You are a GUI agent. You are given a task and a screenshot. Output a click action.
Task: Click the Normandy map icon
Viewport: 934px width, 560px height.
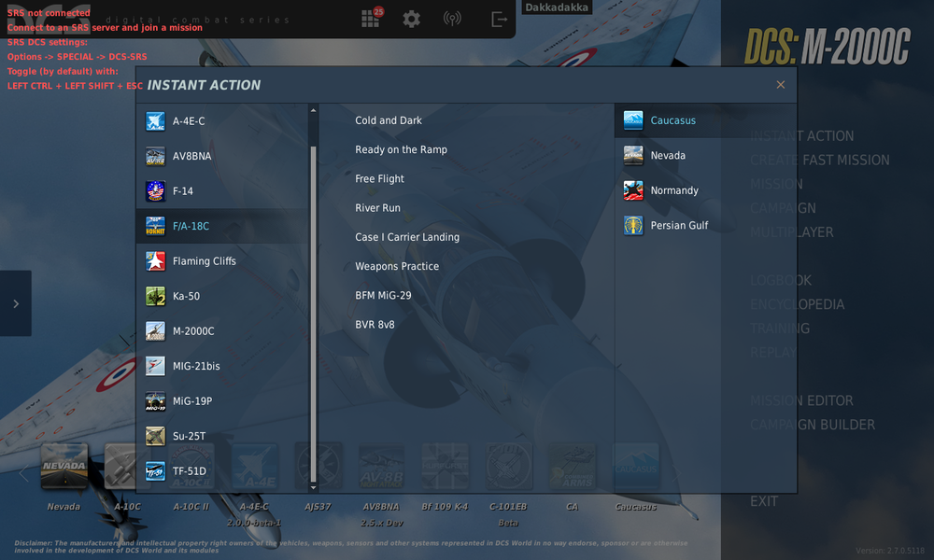(633, 190)
